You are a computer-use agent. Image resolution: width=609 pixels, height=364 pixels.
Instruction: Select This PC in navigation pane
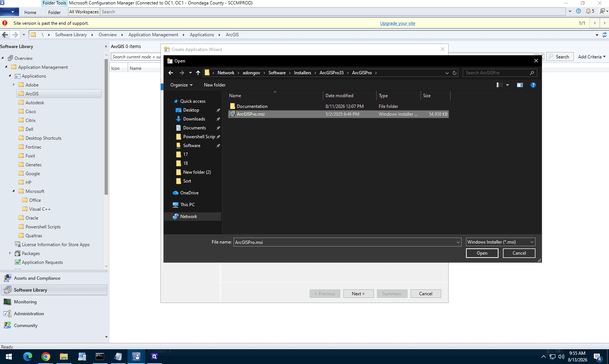(x=187, y=205)
